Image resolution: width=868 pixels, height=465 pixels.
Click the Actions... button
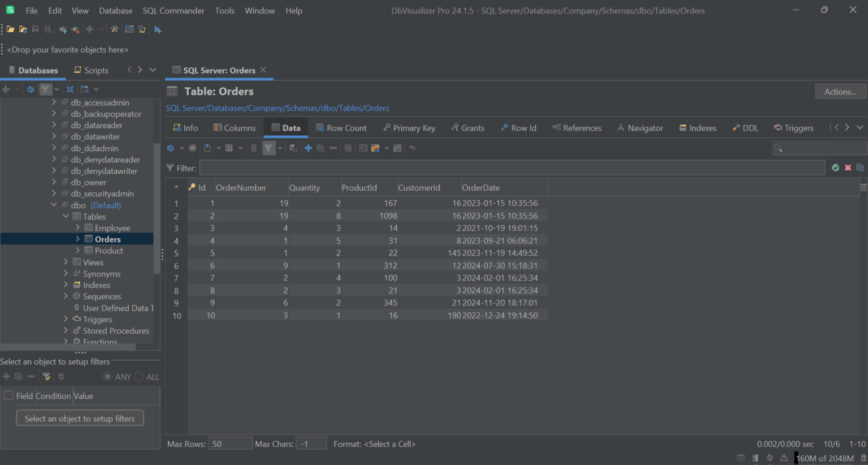(x=840, y=92)
